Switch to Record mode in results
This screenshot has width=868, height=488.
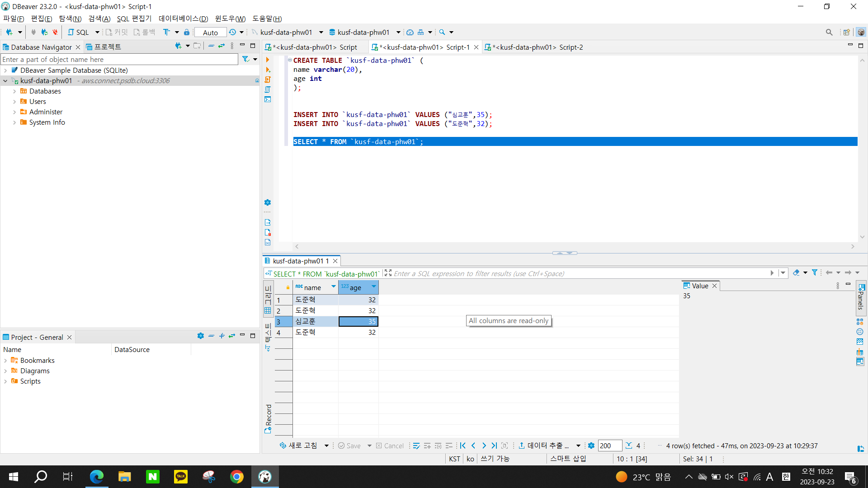pyautogui.click(x=268, y=418)
